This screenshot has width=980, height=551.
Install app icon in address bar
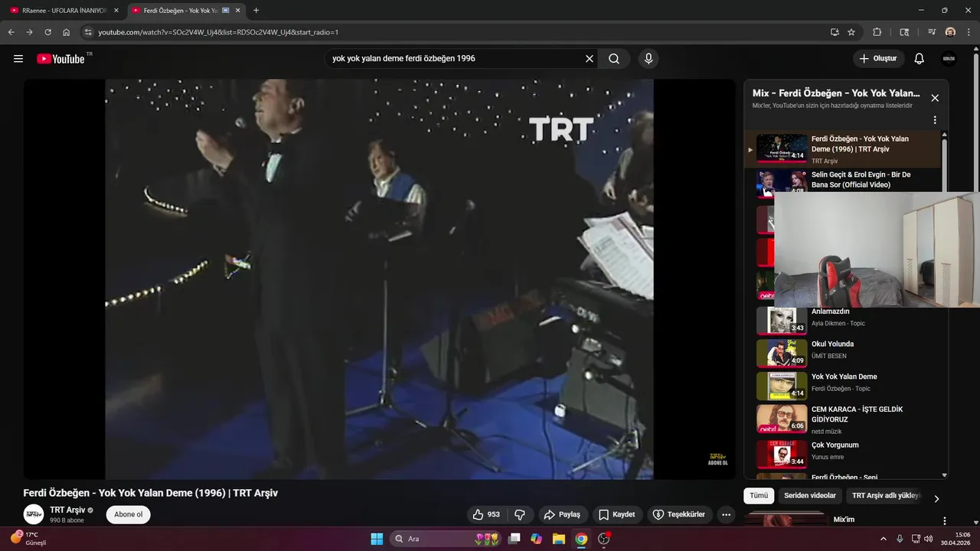(835, 32)
